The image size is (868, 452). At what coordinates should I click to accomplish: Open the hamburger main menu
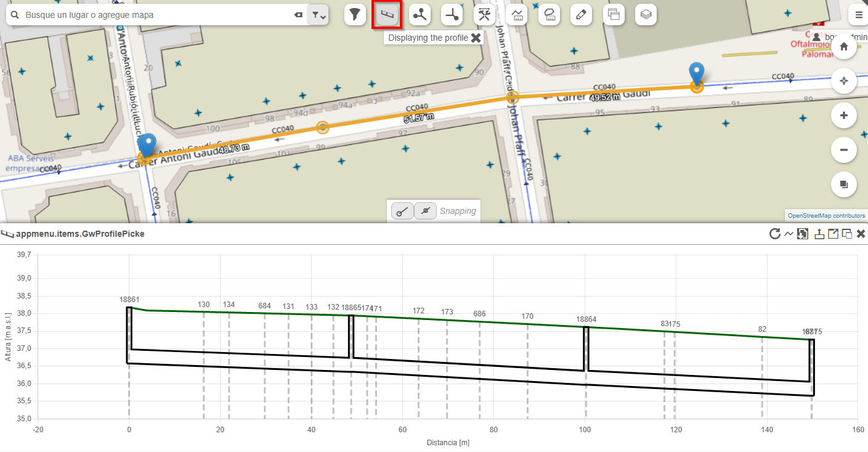[x=859, y=15]
